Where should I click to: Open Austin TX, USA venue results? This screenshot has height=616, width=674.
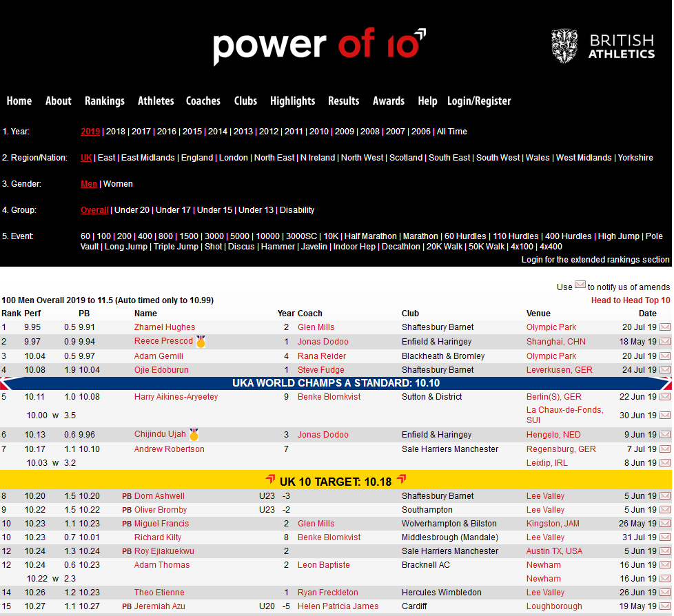click(x=555, y=551)
